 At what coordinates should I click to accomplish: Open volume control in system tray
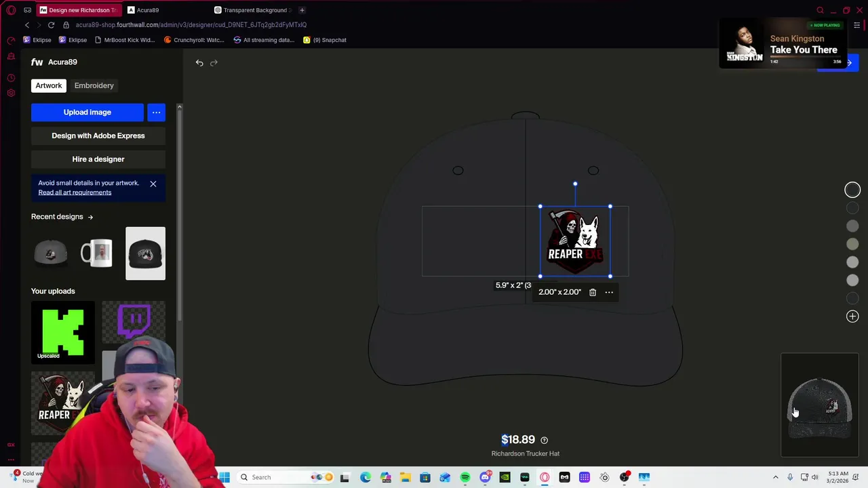[x=814, y=477]
